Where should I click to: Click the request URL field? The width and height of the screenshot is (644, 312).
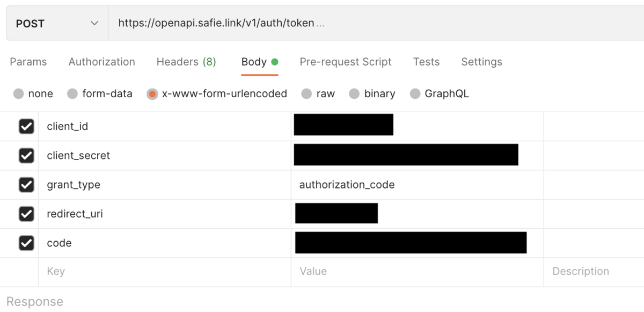click(x=376, y=24)
